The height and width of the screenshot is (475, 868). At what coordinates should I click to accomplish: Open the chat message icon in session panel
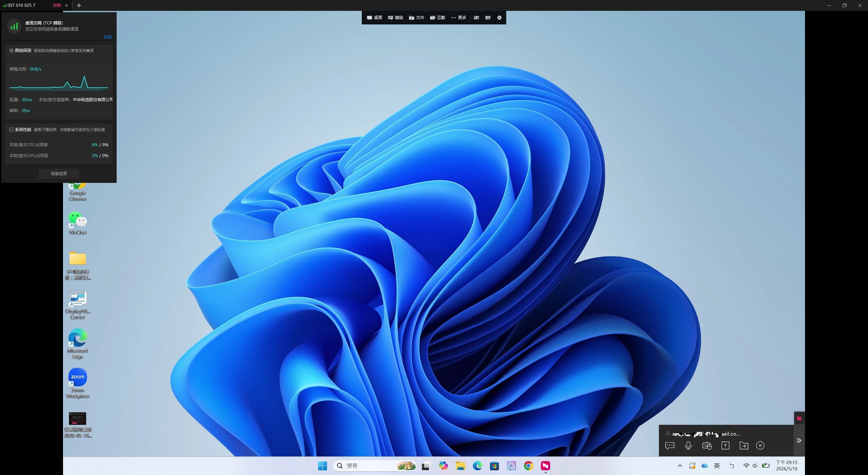(670, 445)
